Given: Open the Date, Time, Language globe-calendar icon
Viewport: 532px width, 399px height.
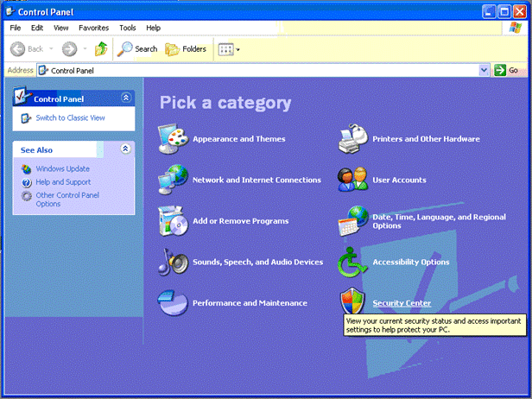Looking at the screenshot, I should click(x=353, y=221).
